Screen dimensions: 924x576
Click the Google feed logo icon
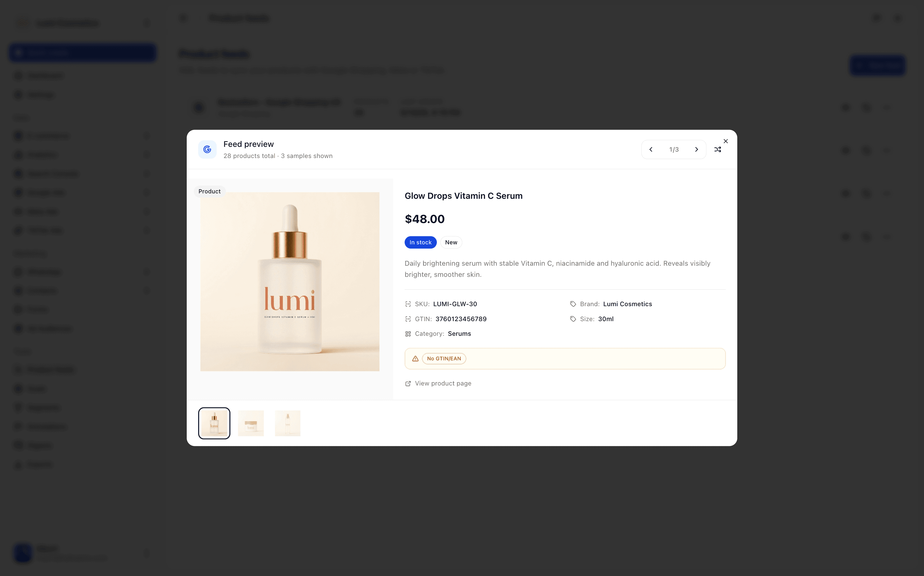tap(207, 149)
